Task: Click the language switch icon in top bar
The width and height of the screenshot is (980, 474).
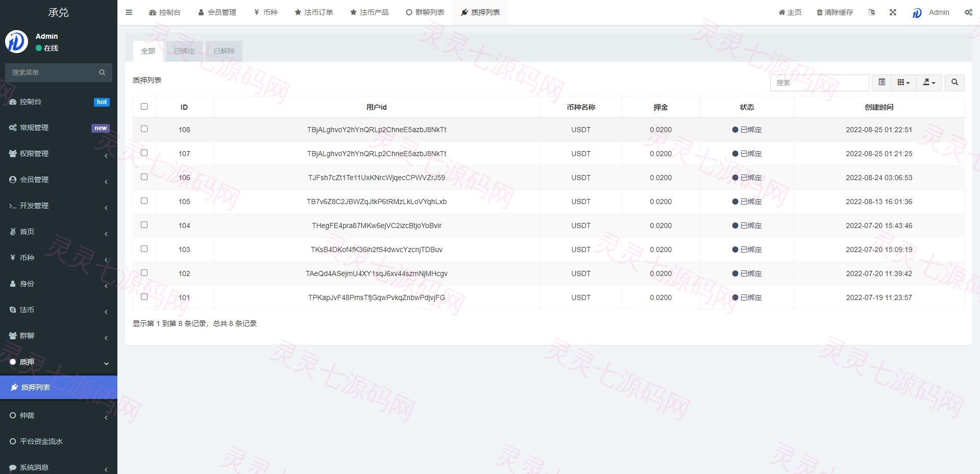Action: tap(871, 12)
